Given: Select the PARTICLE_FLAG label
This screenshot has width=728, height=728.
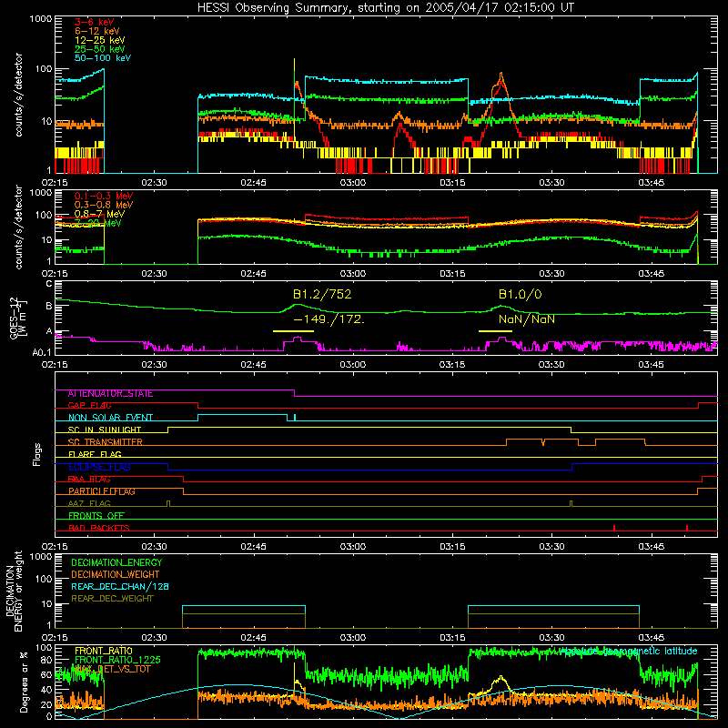Looking at the screenshot, I should (x=102, y=491).
